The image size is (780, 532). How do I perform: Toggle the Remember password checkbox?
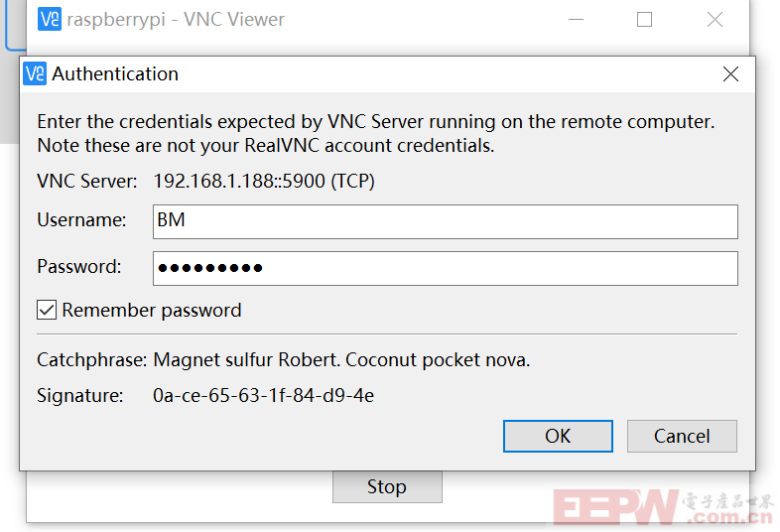coord(47,310)
